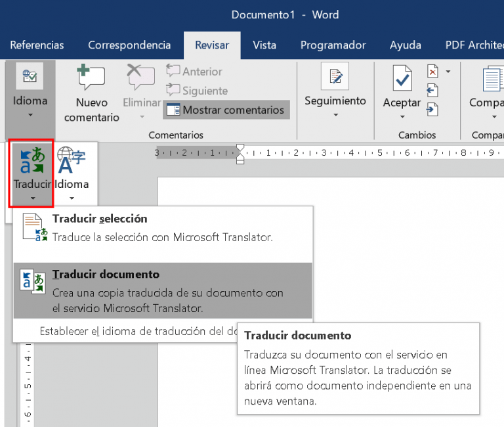Image resolution: width=504 pixels, height=427 pixels.
Task: Expand the Idioma ribbon group arrow
Action: (30, 115)
